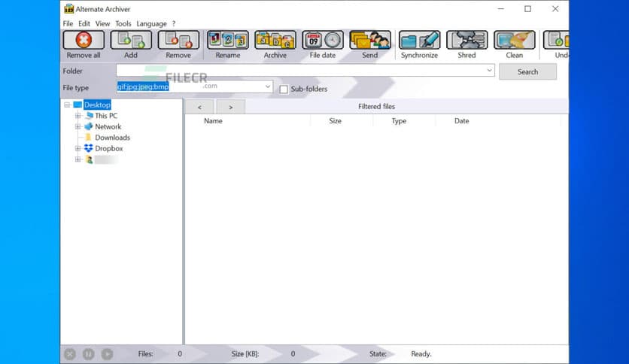
Task: Select the Network tree item label
Action: point(108,126)
